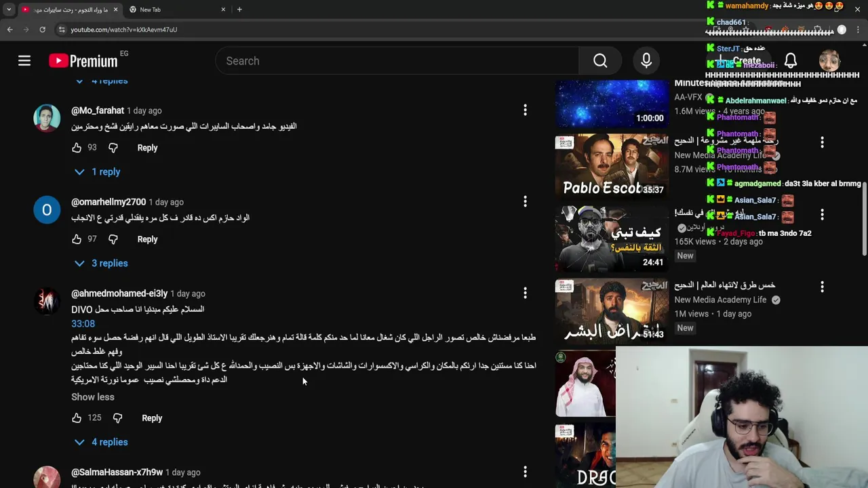Reply to @omarhellmy2700 comment
This screenshot has height=488, width=868.
tap(147, 239)
